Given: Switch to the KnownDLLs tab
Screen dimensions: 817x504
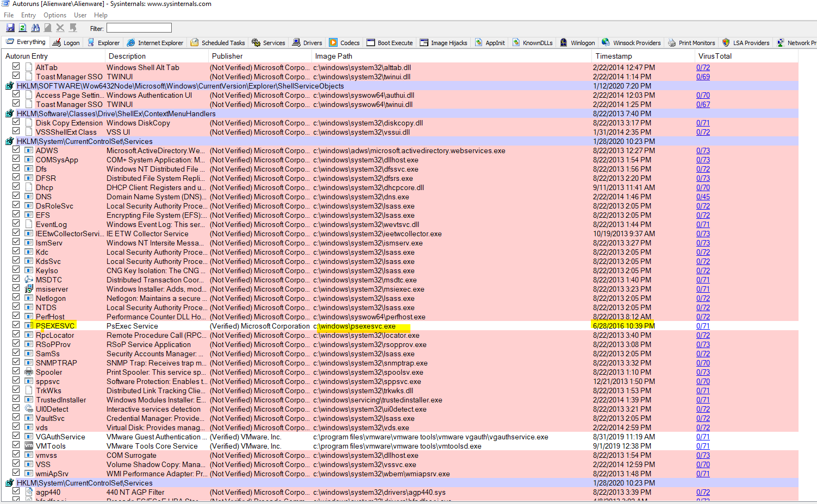Looking at the screenshot, I should (x=532, y=42).
